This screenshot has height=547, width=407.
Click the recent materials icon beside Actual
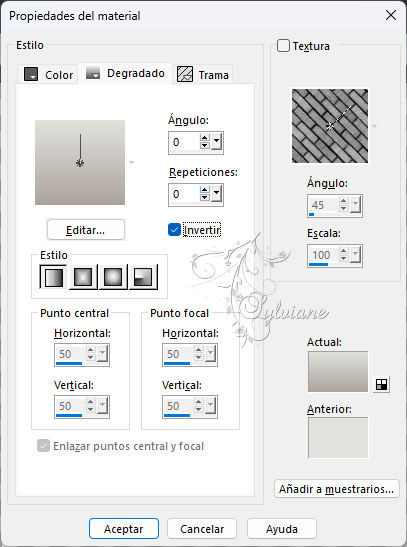tap(381, 384)
